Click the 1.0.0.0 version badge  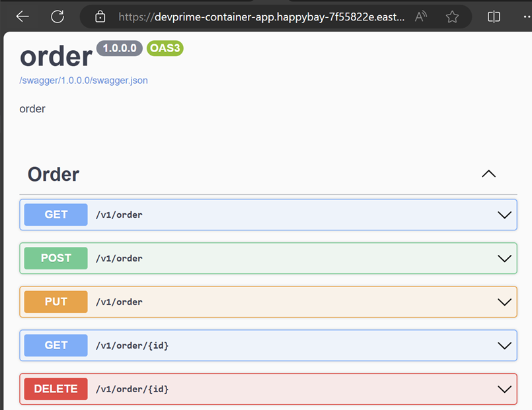point(119,48)
